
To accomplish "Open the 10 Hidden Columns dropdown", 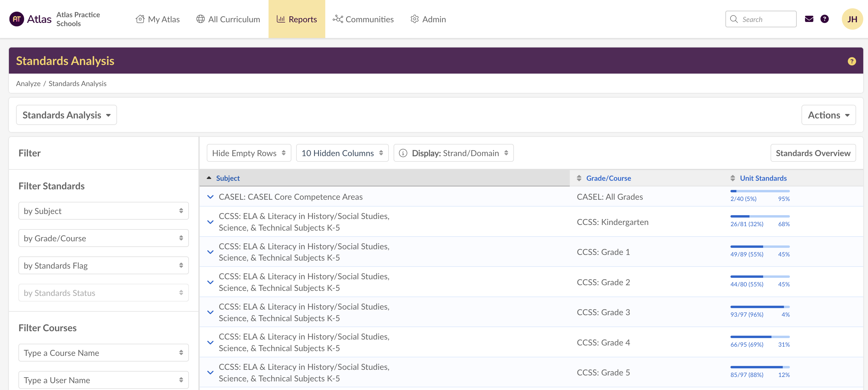I will (x=342, y=153).
